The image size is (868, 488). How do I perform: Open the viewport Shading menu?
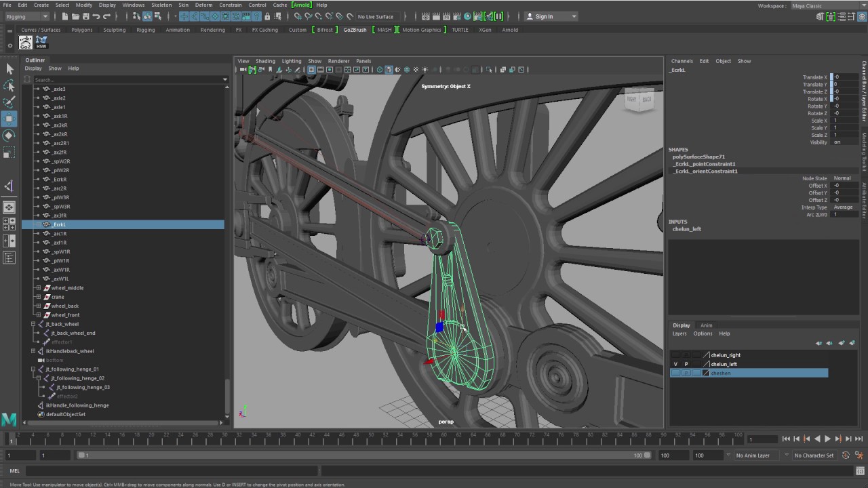(265, 61)
